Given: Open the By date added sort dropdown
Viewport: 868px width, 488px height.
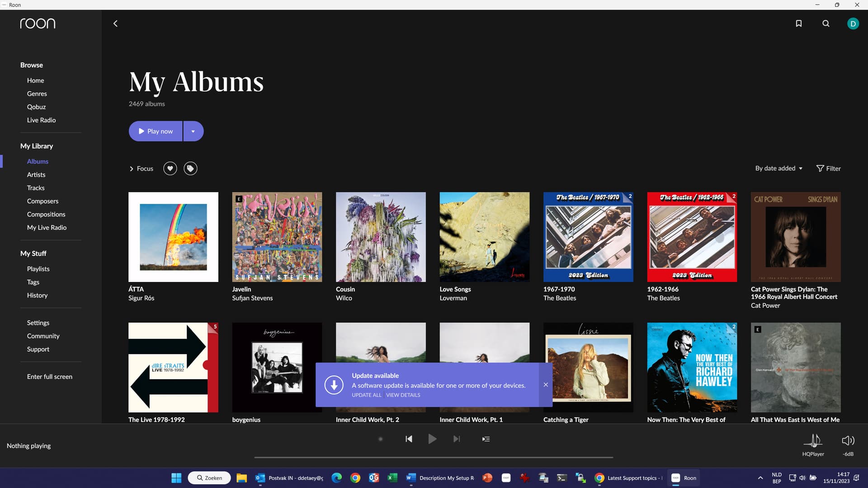Looking at the screenshot, I should pyautogui.click(x=779, y=168).
